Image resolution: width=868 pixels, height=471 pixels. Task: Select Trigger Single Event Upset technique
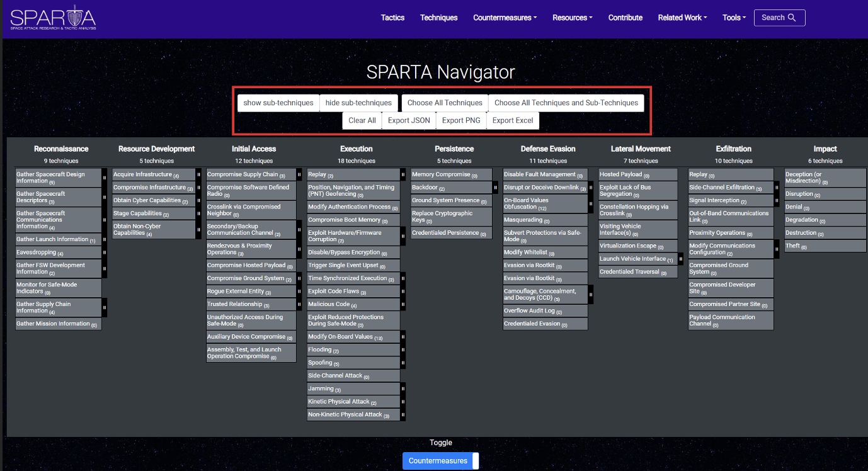(x=353, y=265)
